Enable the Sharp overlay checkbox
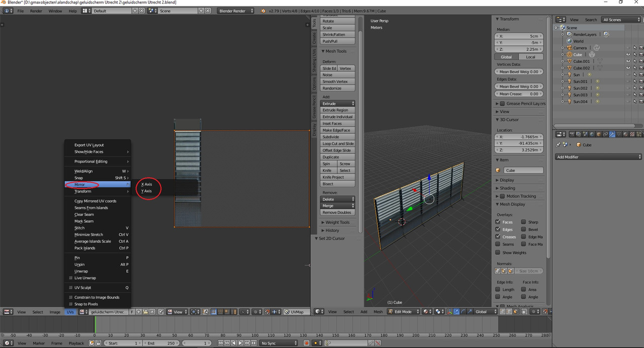The height and width of the screenshot is (348, 644). 524,222
